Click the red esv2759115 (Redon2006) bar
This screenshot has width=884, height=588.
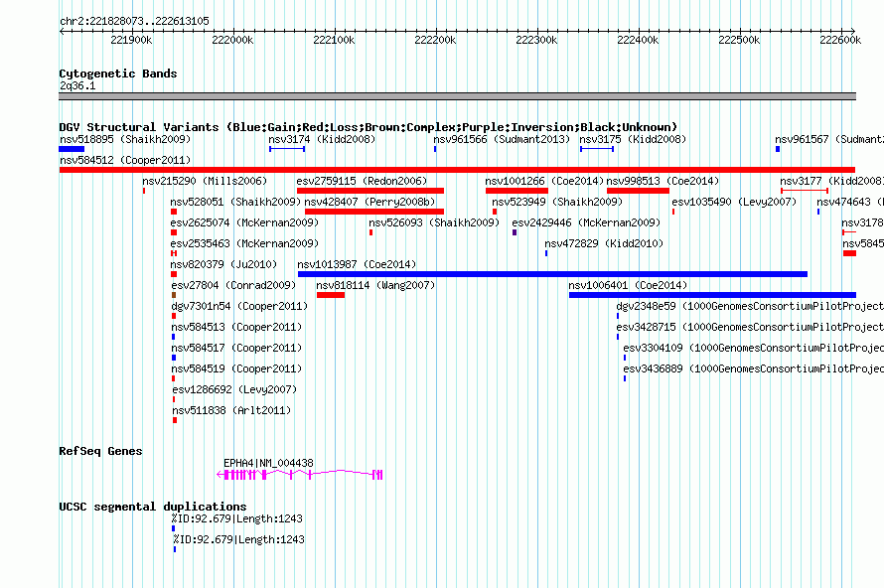[370, 191]
